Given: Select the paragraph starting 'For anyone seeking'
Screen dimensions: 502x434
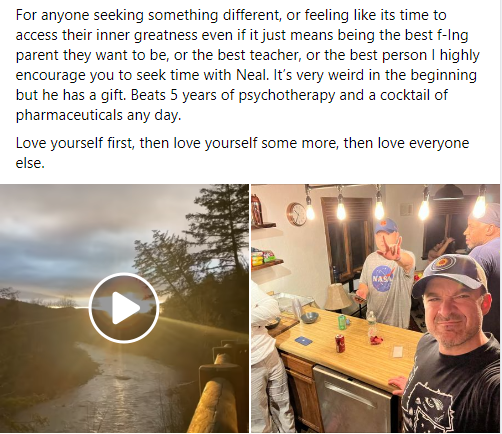Looking at the screenshot, I should [x=247, y=65].
